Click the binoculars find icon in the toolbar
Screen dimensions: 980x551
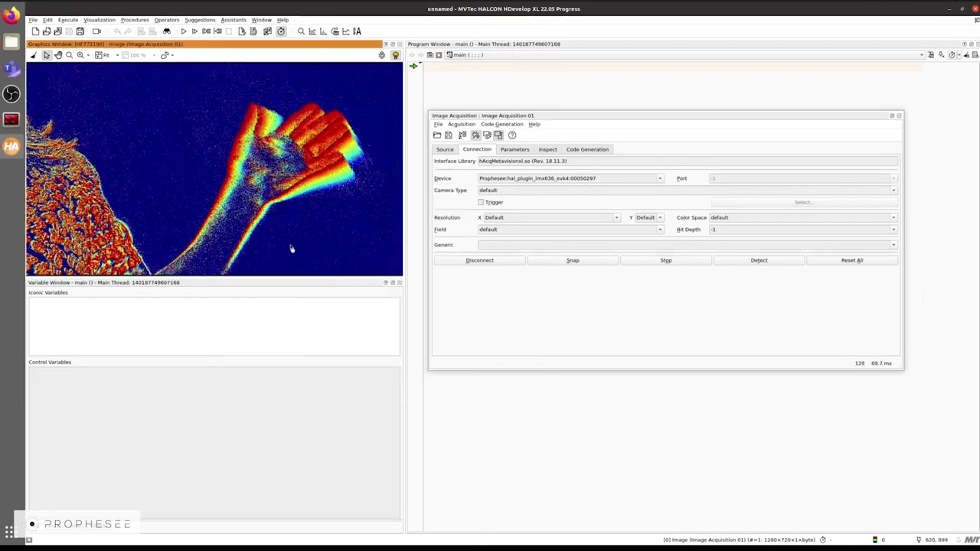tap(166, 31)
